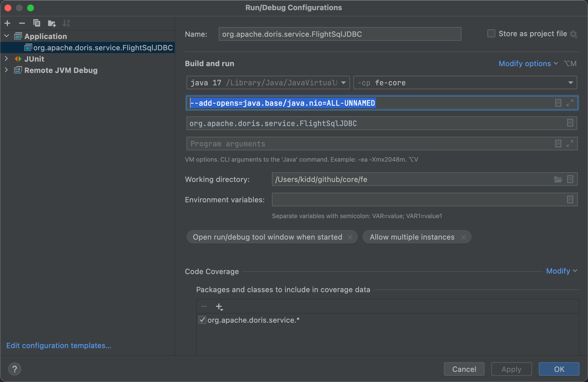Open the java 17 JRE dropdown
This screenshot has height=382, width=588.
[343, 83]
